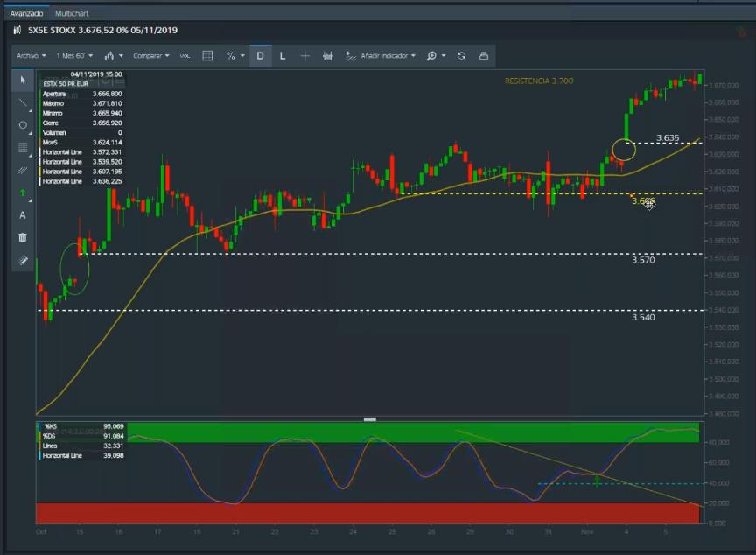Toggle the VOL volume display
This screenshot has width=756, height=555.
(x=185, y=55)
